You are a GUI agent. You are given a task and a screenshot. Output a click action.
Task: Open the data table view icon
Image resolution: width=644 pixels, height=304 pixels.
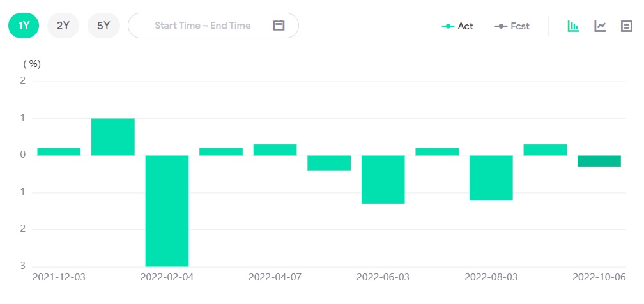click(x=627, y=26)
